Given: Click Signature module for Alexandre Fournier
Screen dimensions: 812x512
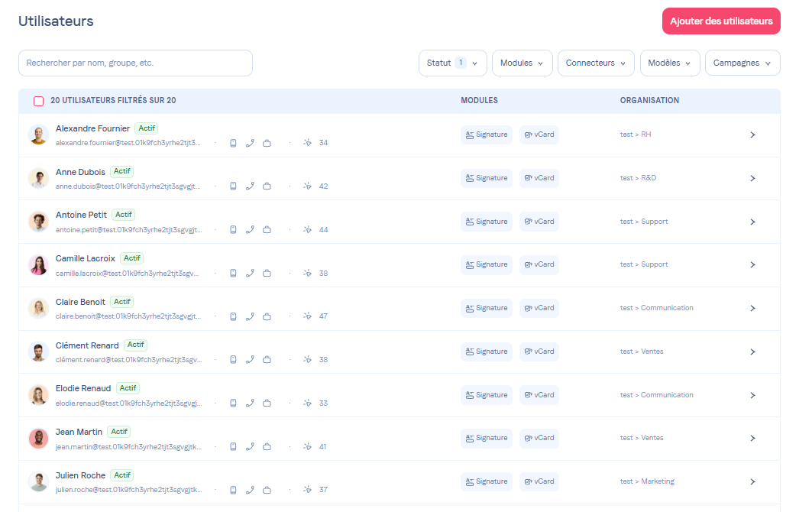Looking at the screenshot, I should click(487, 134).
